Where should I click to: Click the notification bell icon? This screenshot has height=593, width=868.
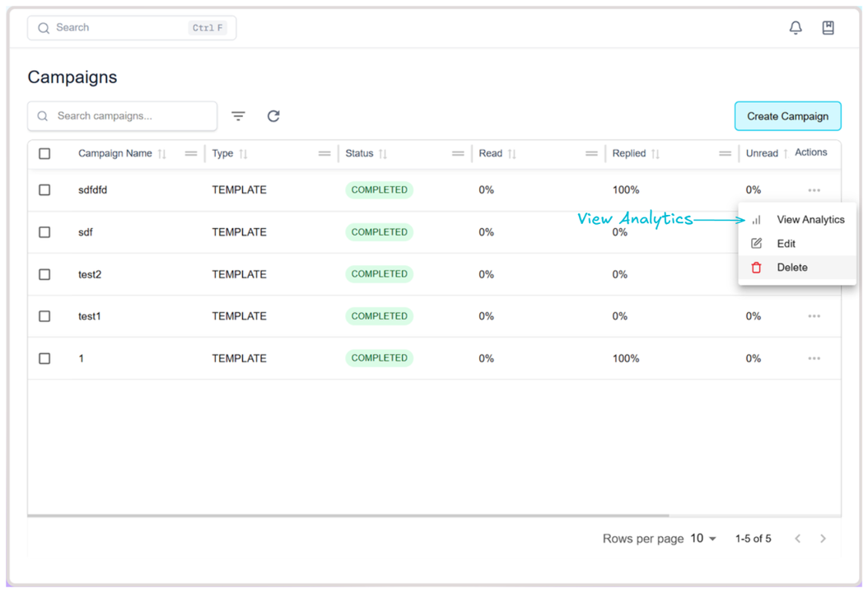point(796,28)
